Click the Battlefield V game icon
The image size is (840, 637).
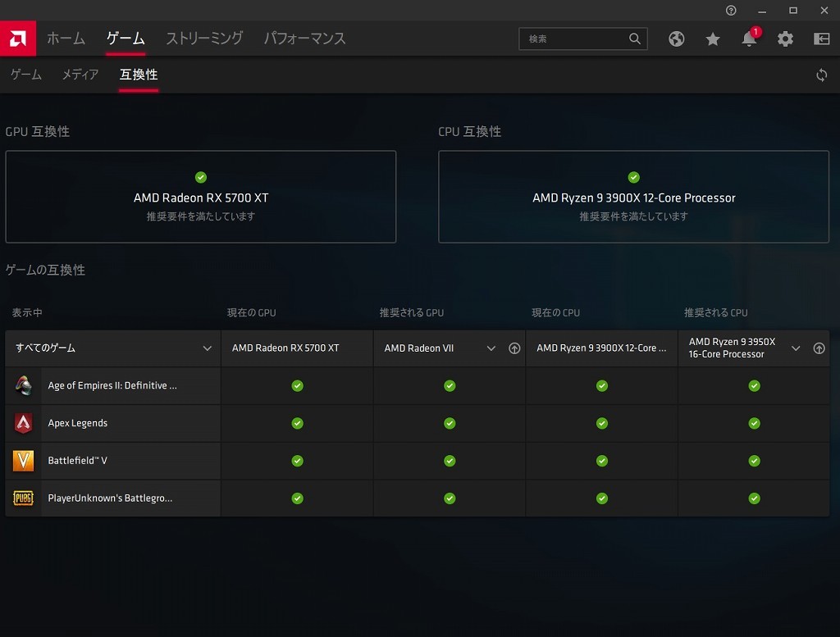(23, 461)
